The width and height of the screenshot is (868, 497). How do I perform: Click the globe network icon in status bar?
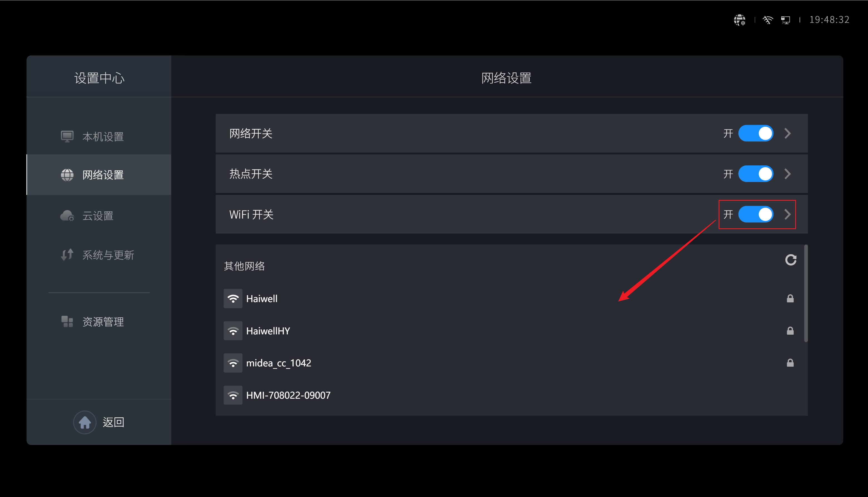[x=739, y=20]
